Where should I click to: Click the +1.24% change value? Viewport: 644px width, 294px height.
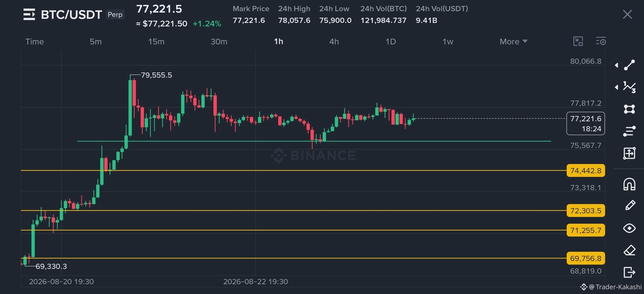point(207,24)
